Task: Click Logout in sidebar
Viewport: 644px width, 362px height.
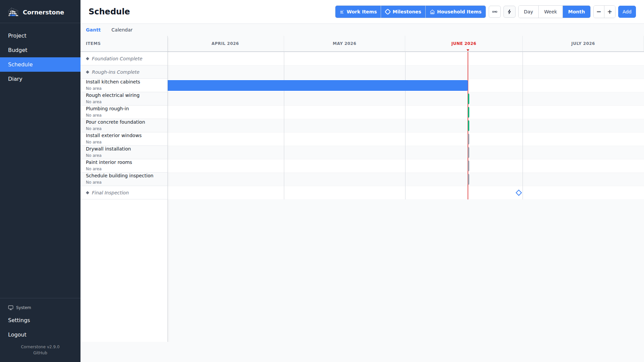Action: pos(40,335)
